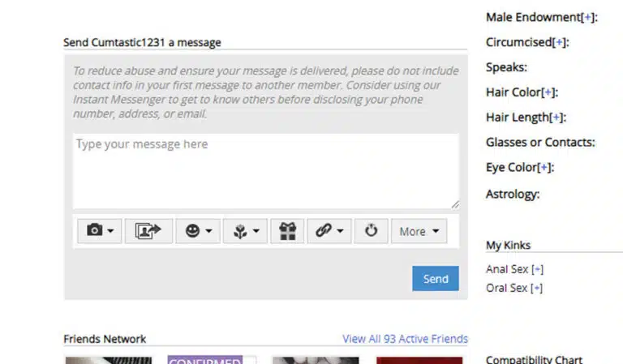
Task: Expand the plus next to Circumcised
Action: (560, 42)
